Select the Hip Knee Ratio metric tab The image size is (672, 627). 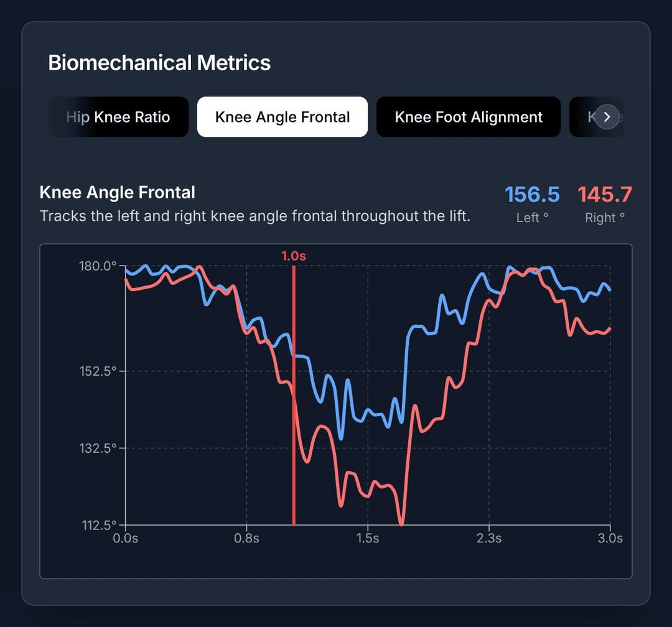point(118,116)
